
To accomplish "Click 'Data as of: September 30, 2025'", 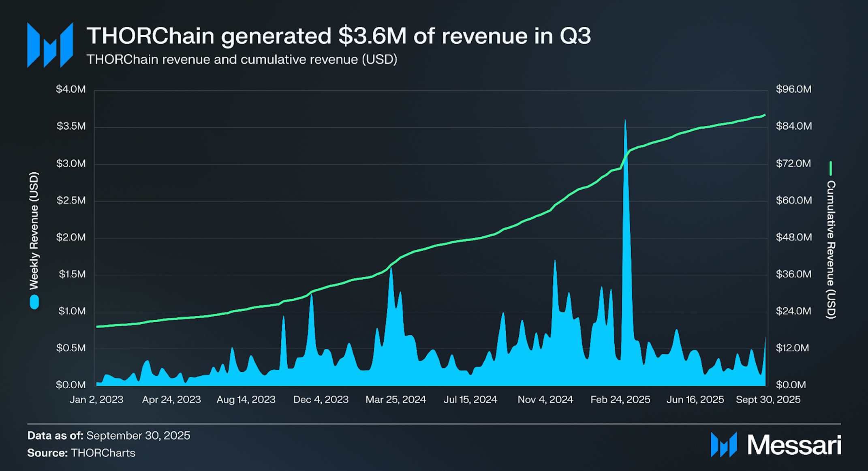I will (109, 435).
